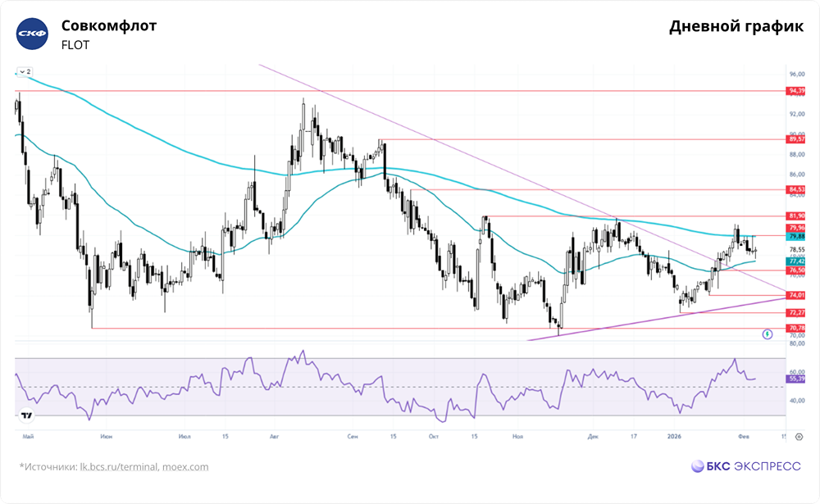Open the lk.bcs.ru/terminal source link

coord(119,467)
